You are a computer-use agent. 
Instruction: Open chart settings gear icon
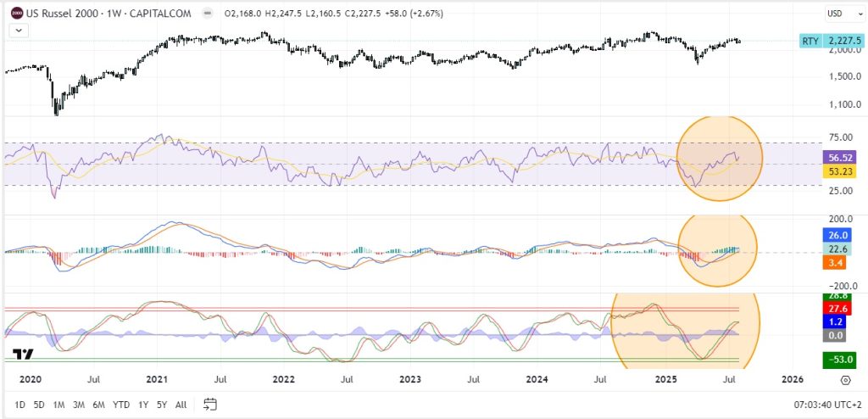pyautogui.click(x=845, y=380)
